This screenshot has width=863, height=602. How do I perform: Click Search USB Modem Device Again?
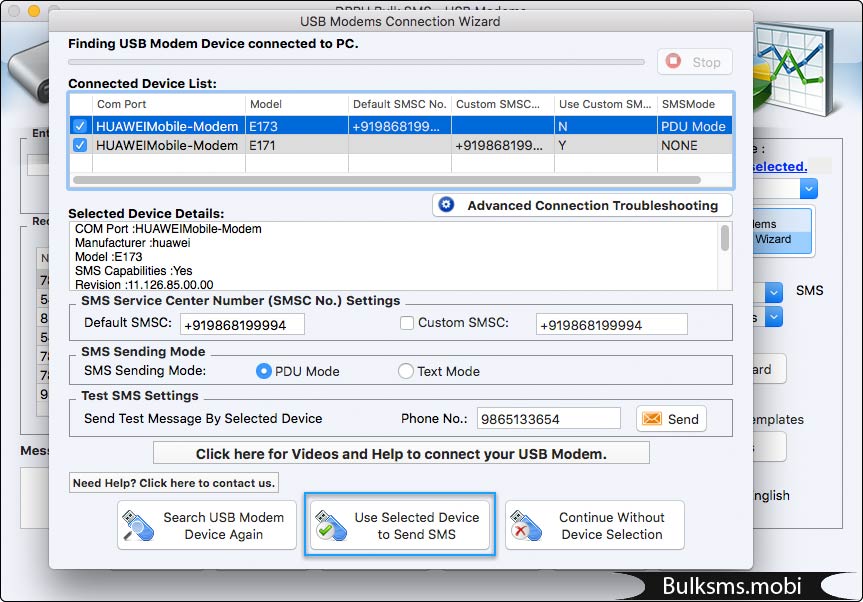click(207, 526)
